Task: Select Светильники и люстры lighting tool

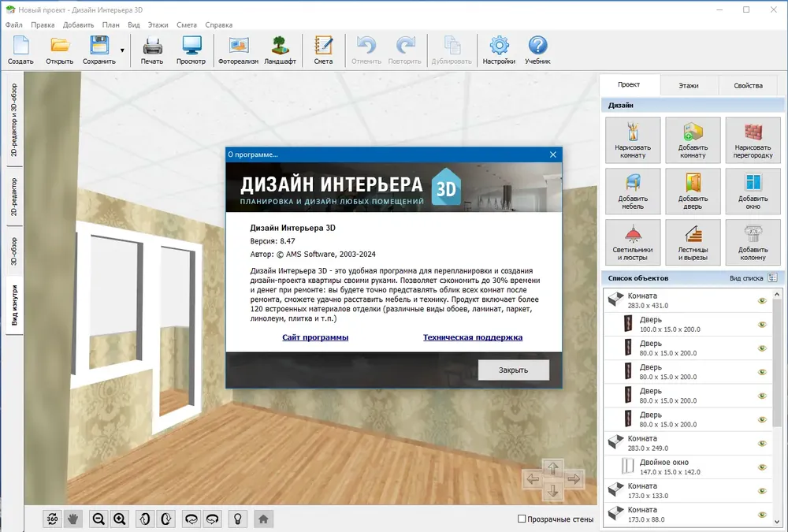Action: click(x=633, y=243)
